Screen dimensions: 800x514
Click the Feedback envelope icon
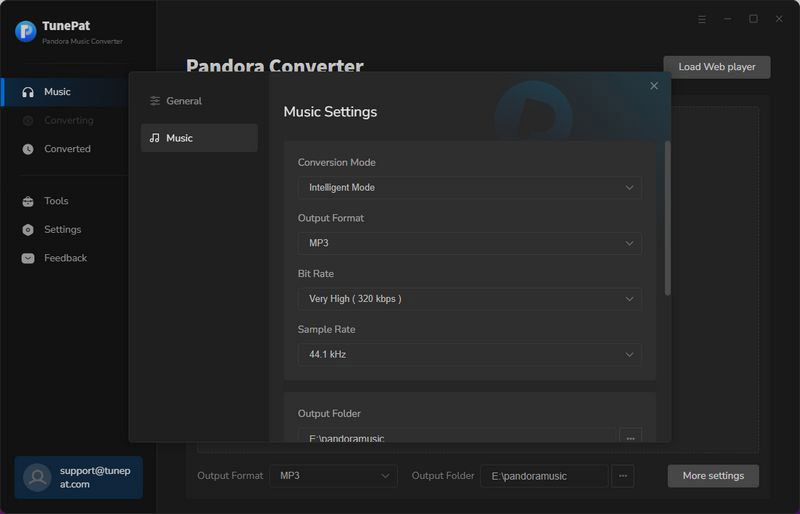coord(28,258)
